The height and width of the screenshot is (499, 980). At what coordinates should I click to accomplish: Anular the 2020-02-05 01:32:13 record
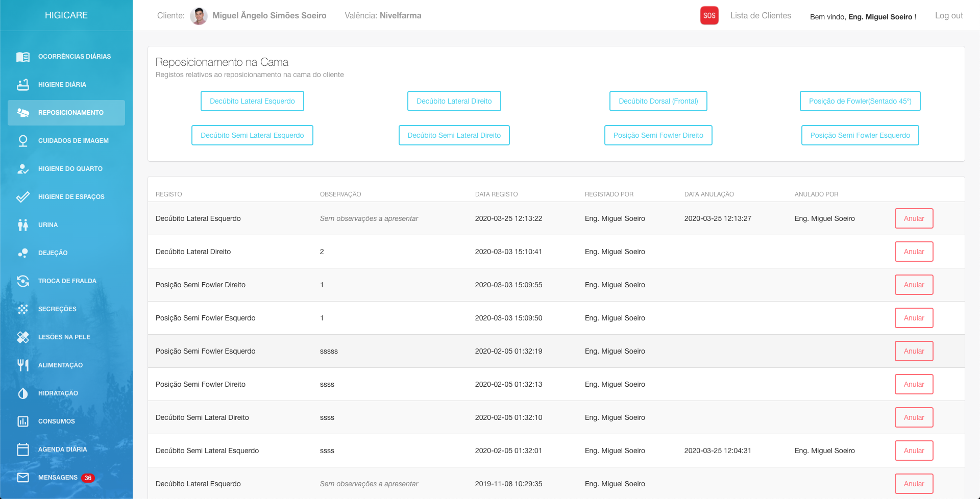tap(914, 384)
